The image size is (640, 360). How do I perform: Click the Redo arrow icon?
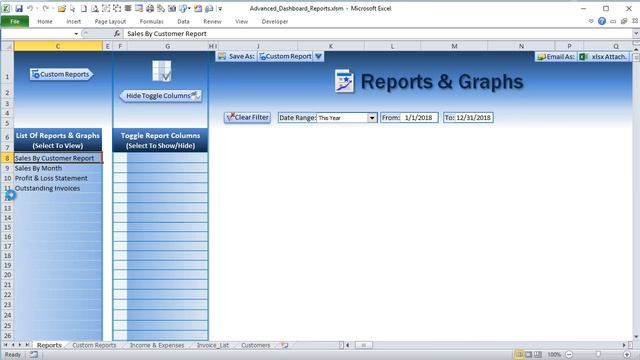[x=45, y=8]
